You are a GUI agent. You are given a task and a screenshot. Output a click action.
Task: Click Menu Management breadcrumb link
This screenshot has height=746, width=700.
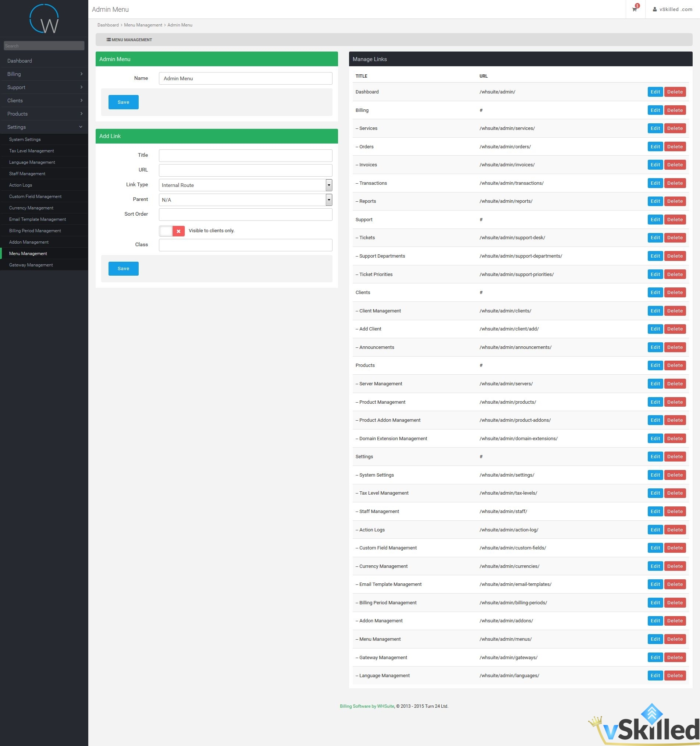[x=143, y=25]
